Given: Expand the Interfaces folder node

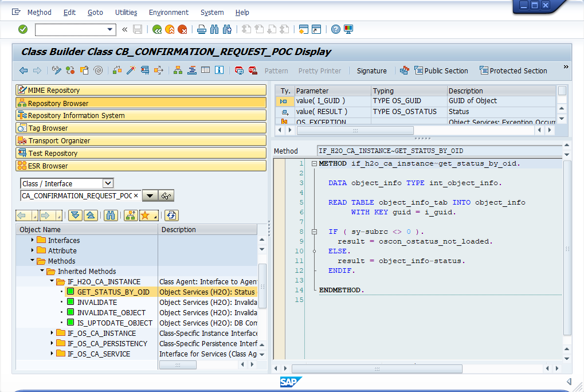Looking at the screenshot, I should click(x=33, y=240).
